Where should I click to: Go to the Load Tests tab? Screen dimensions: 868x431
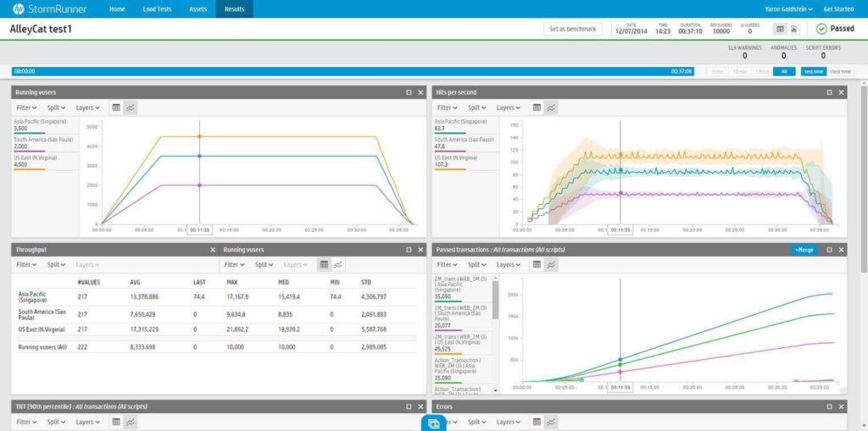point(157,8)
